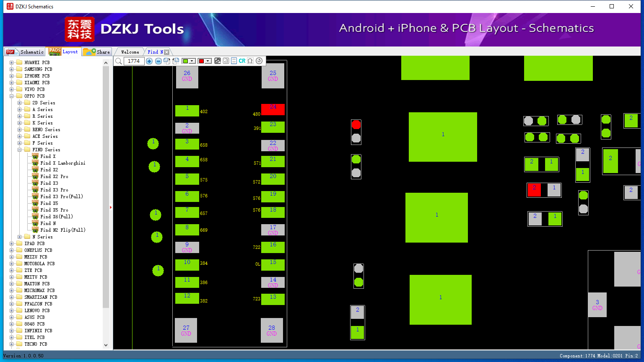This screenshot has height=362, width=644.
Task: Expand the RENO Series folder
Action: (20, 129)
